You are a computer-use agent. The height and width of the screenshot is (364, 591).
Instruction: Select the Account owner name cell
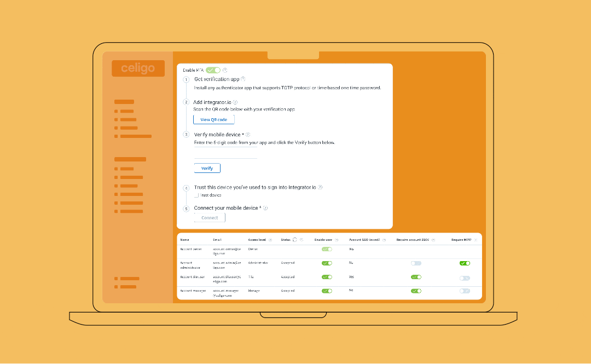[x=191, y=250]
